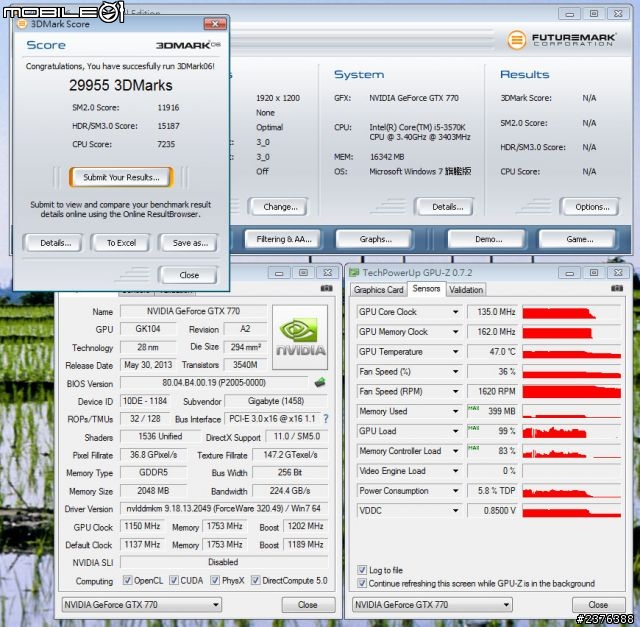Viewport: 640px width, 627px height.
Task: Click the GPU-Z title bar icon
Action: pos(354,272)
